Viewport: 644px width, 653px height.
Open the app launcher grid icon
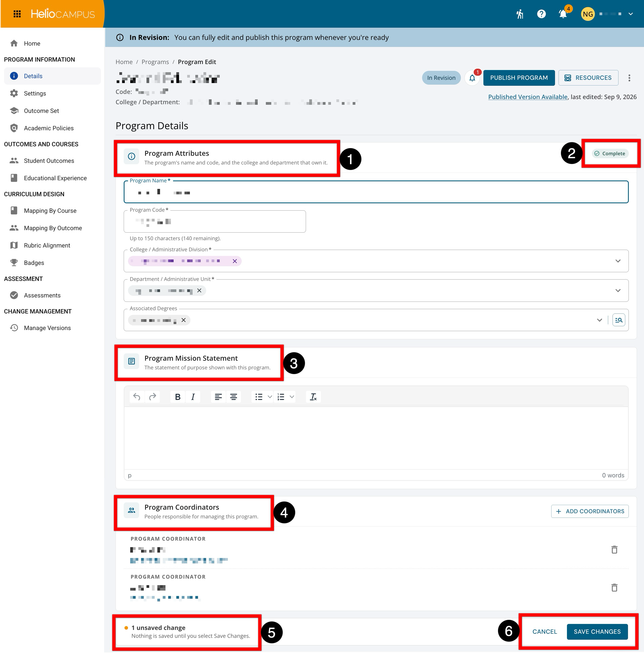(x=17, y=14)
